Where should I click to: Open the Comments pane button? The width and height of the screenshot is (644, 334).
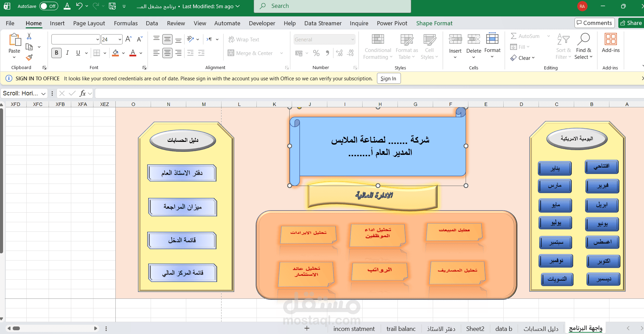(594, 23)
